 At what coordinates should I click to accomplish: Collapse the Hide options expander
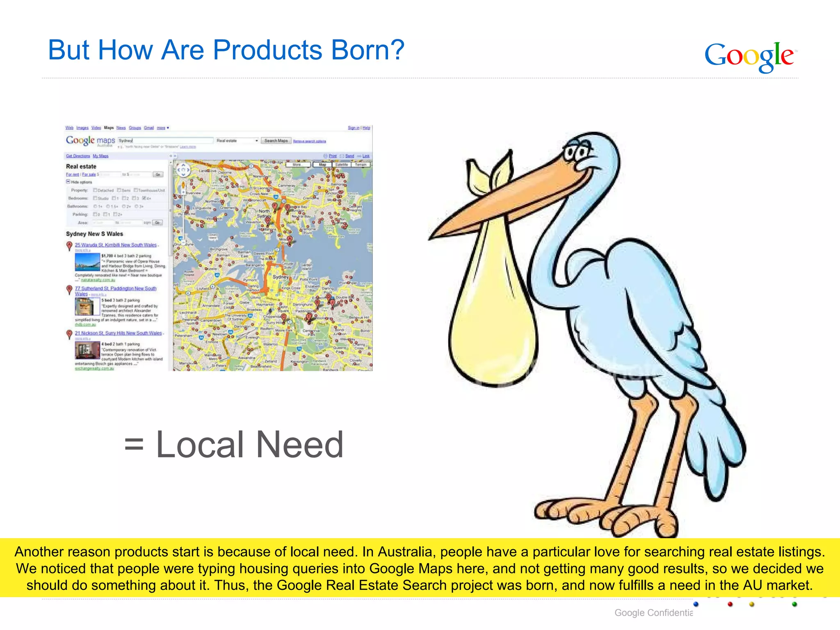coord(68,182)
